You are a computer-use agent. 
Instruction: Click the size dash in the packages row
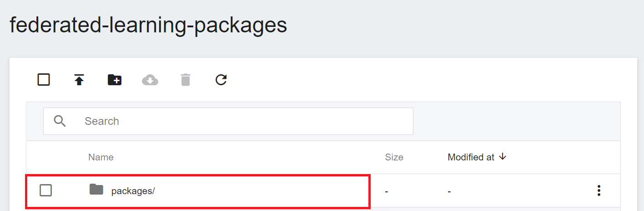pos(387,191)
